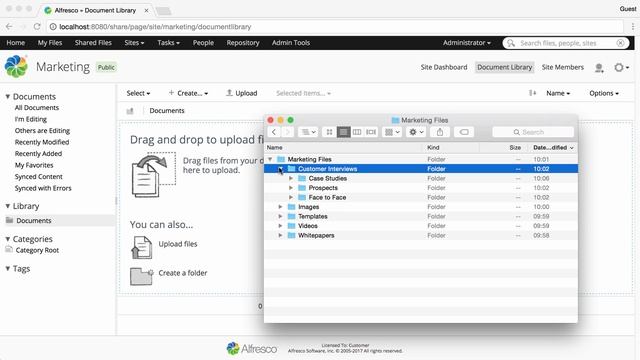Open the Sites menu
640x360 pixels.
click(x=134, y=42)
